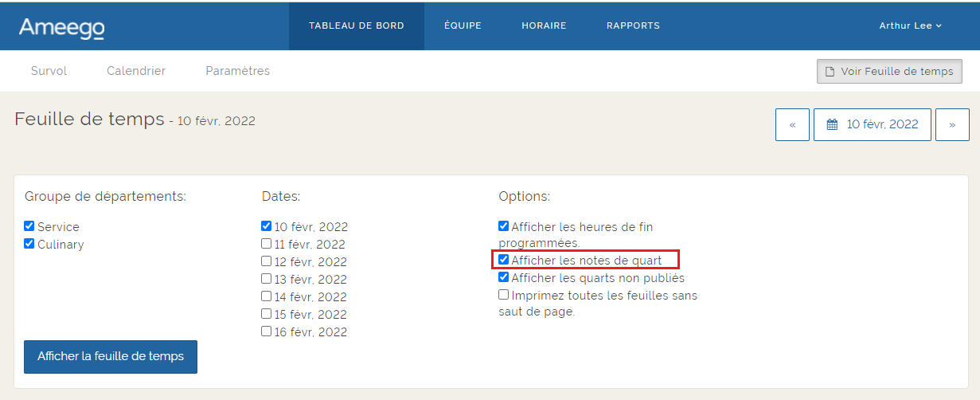Viewport: 980px width, 400px height.
Task: Expand the Arthur Lee user menu
Action: (x=910, y=25)
